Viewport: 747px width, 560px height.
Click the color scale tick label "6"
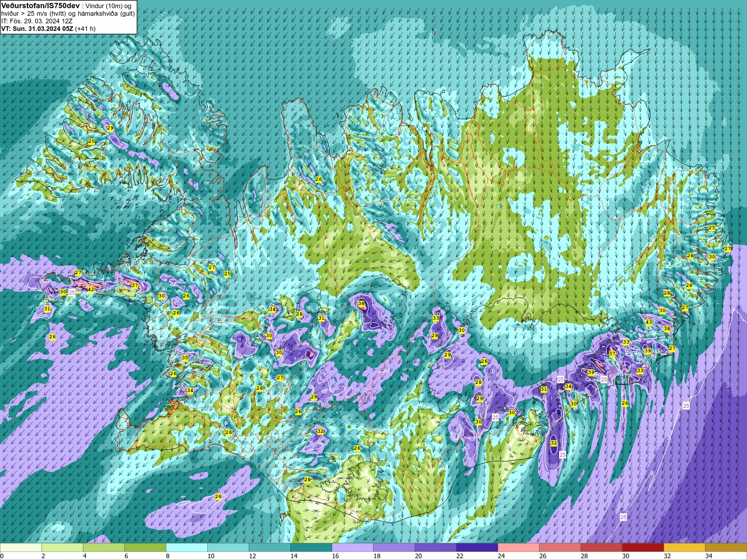pyautogui.click(x=126, y=556)
